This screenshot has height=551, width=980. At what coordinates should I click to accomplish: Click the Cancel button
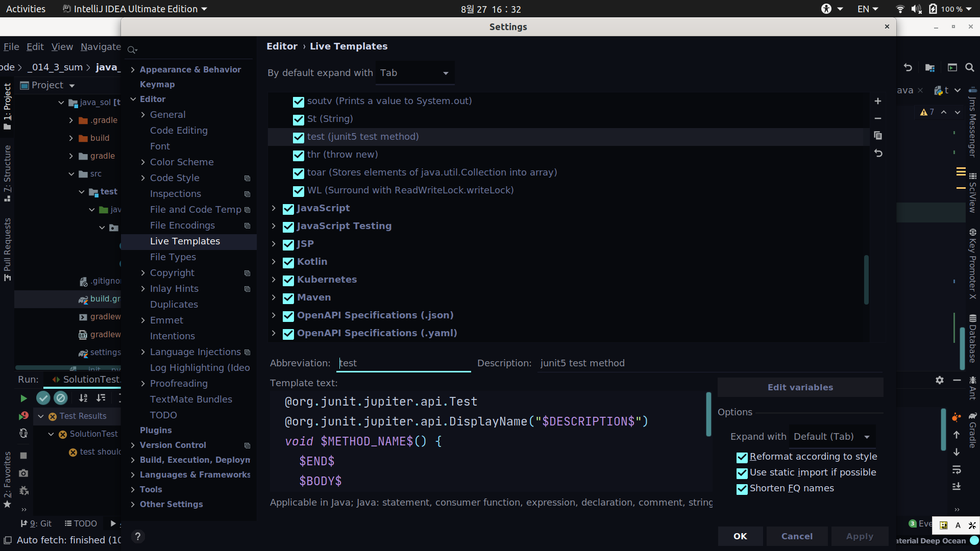coord(796,536)
